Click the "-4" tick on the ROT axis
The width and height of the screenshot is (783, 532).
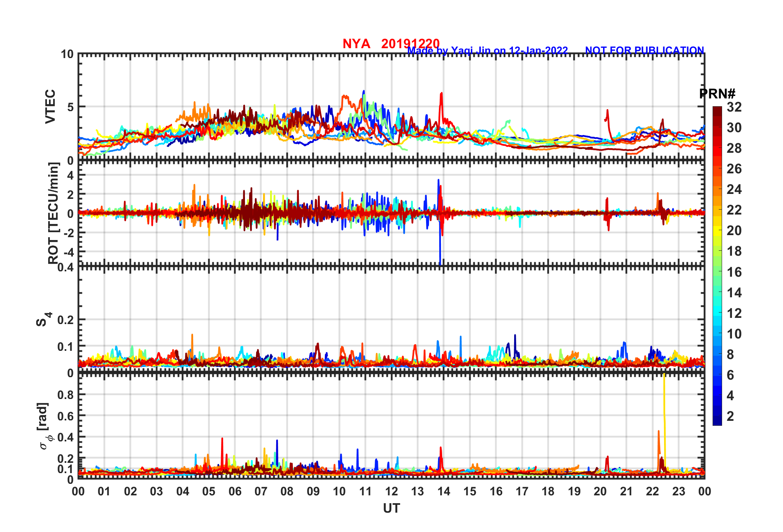click(69, 252)
